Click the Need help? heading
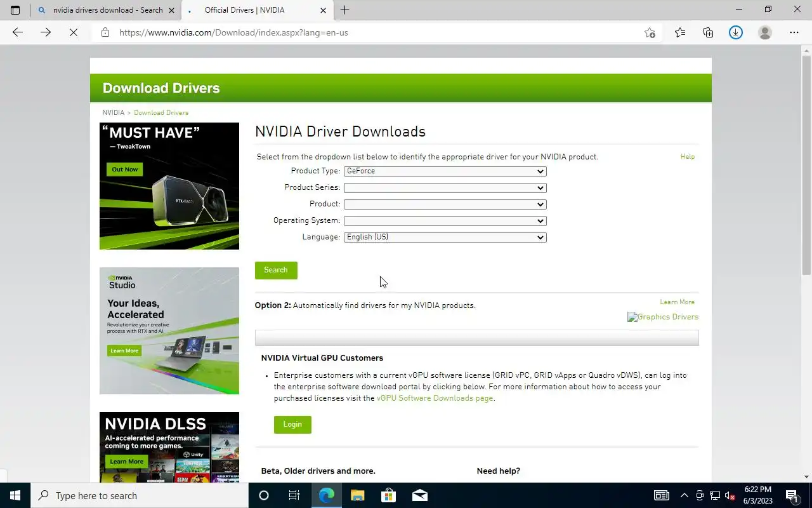 [x=499, y=471]
